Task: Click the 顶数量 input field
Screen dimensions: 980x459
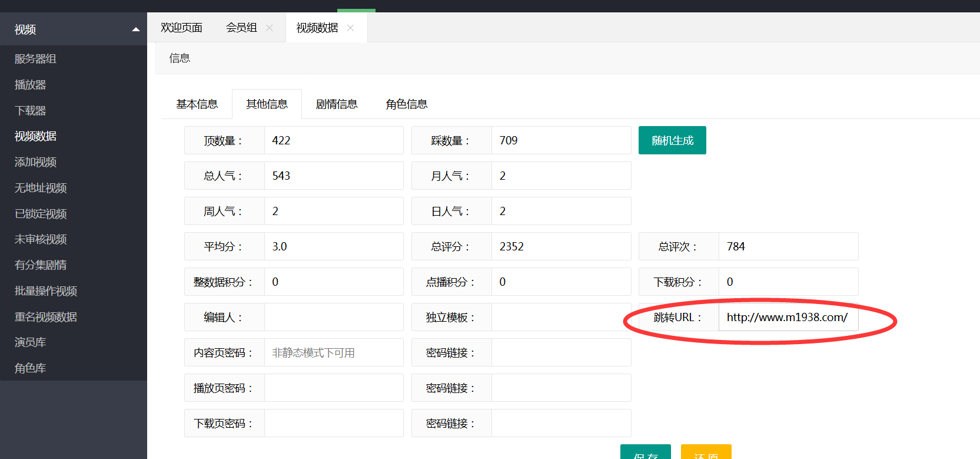Action: [334, 140]
